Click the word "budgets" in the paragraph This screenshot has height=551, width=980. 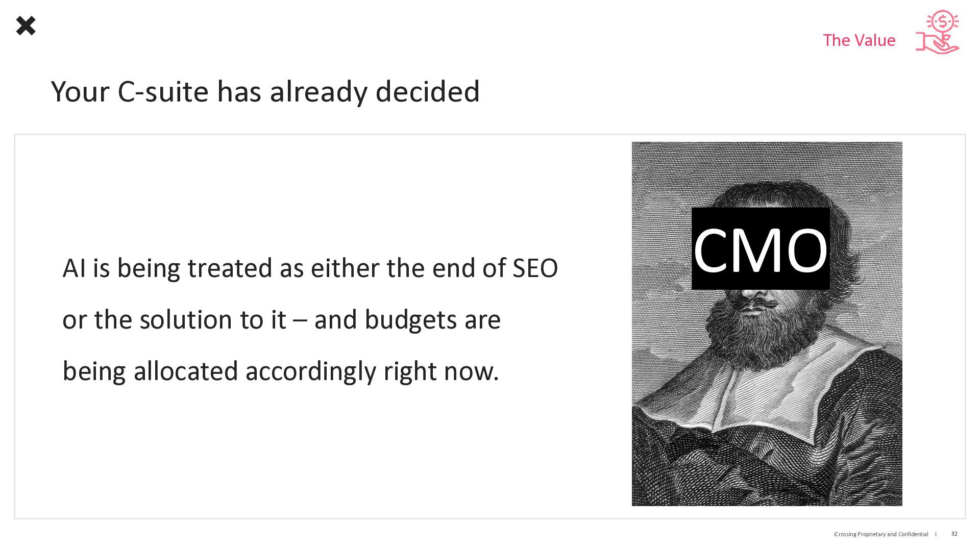(410, 320)
